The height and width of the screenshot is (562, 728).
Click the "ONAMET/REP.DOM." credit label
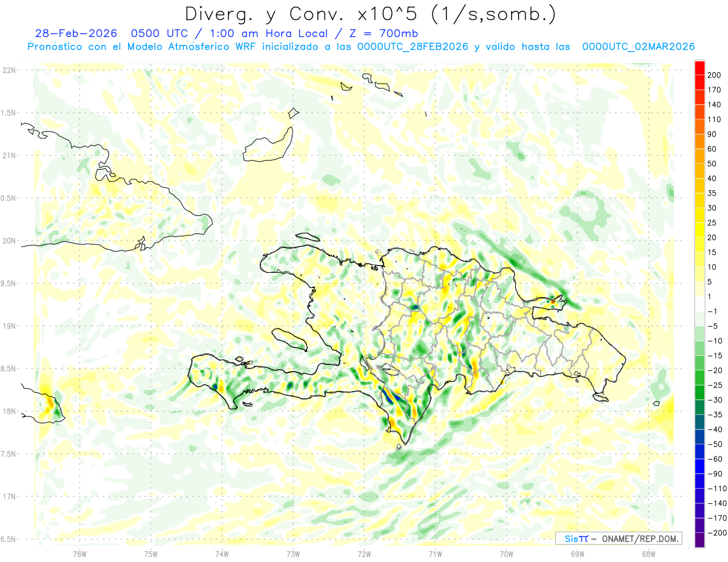pos(640,538)
